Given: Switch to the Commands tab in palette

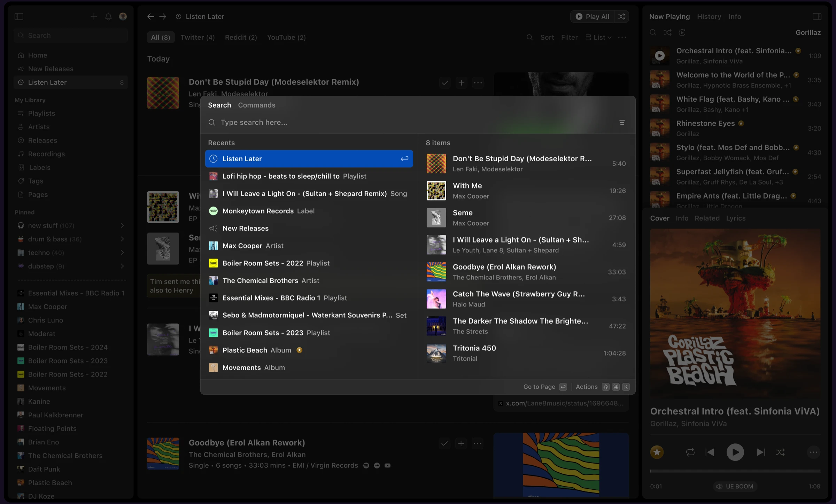Looking at the screenshot, I should tap(256, 105).
